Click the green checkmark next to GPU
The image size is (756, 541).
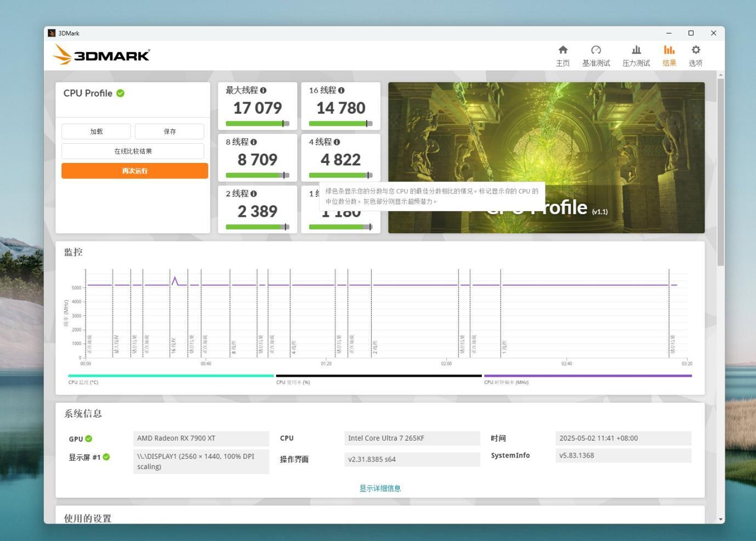click(x=89, y=438)
